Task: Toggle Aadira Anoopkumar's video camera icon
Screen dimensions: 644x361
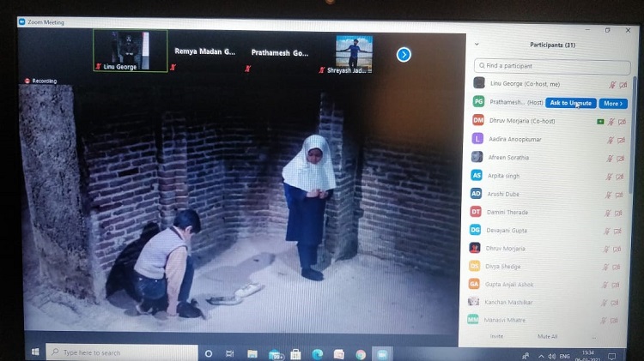Action: (x=622, y=140)
